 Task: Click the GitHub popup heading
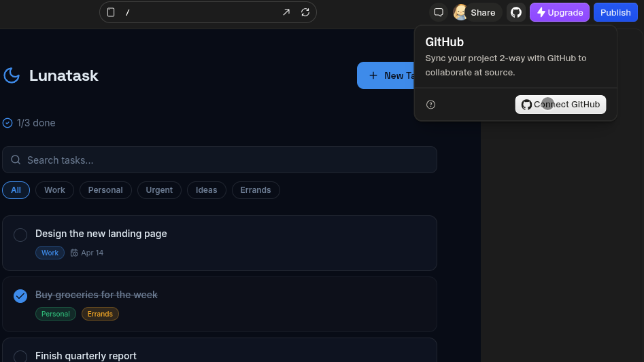444,42
